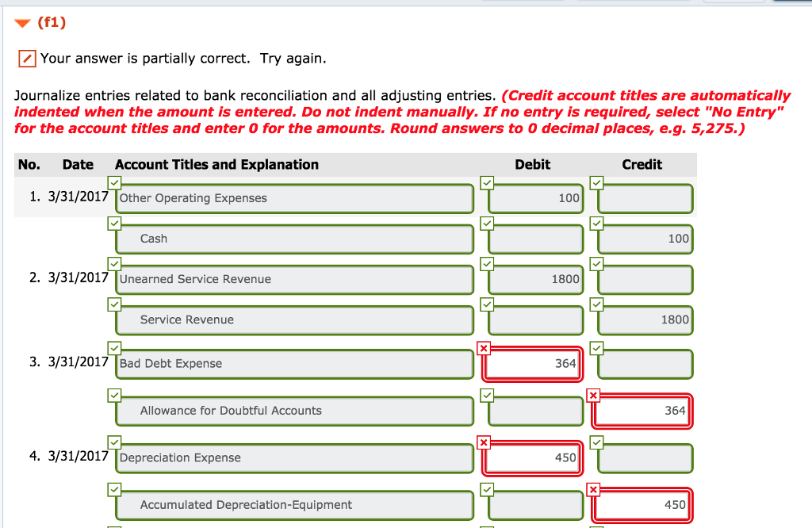Click the Debit column header
The image size is (812, 528).
coord(532,164)
